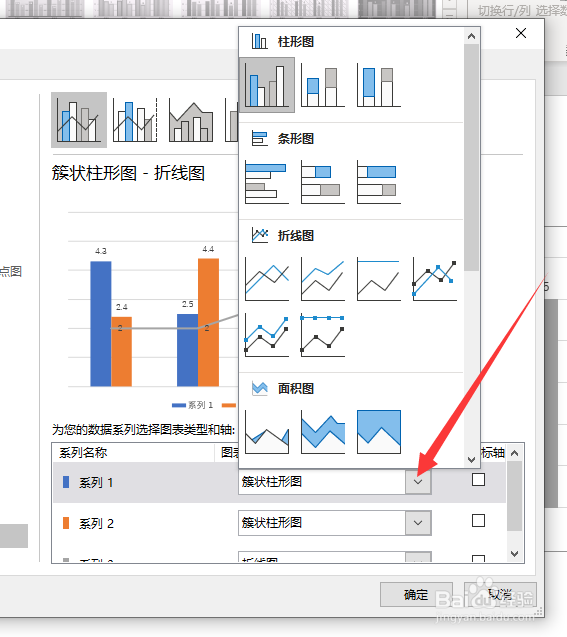Select the basic area chart icon
The width and height of the screenshot is (567, 637).
tap(267, 431)
